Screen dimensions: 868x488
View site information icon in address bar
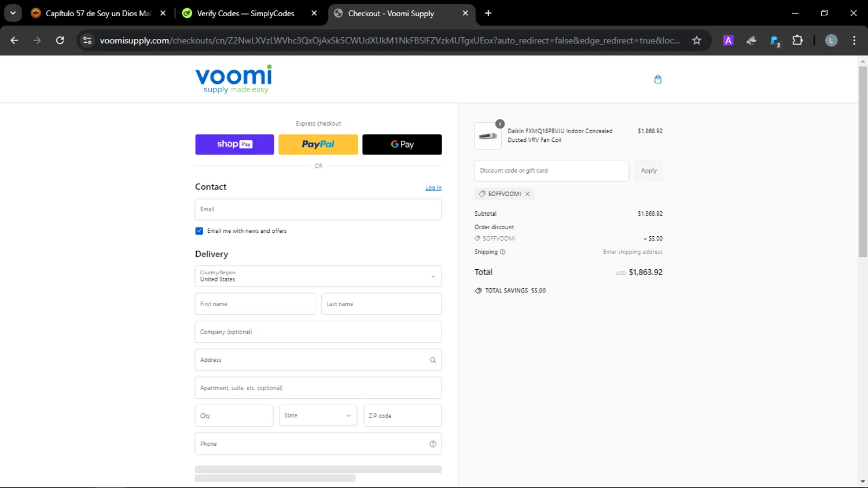(87, 41)
